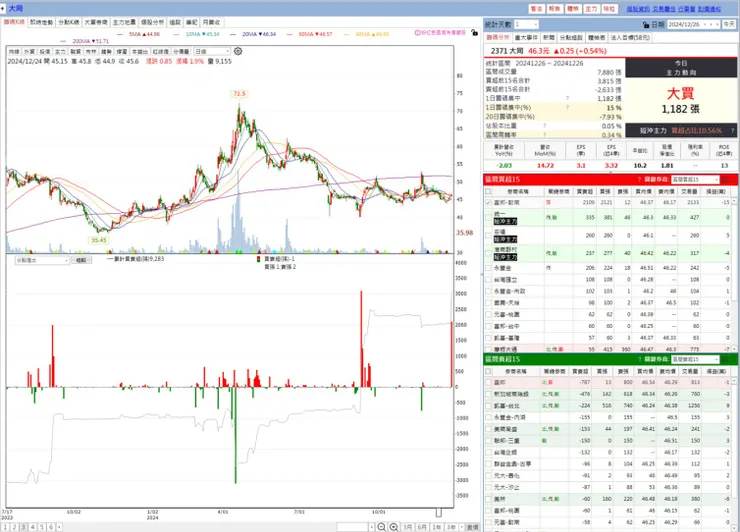Image resolution: width=740 pixels, height=532 pixels.
Task: Tick the checkbox for 台灣匯立 row
Action: [488, 279]
